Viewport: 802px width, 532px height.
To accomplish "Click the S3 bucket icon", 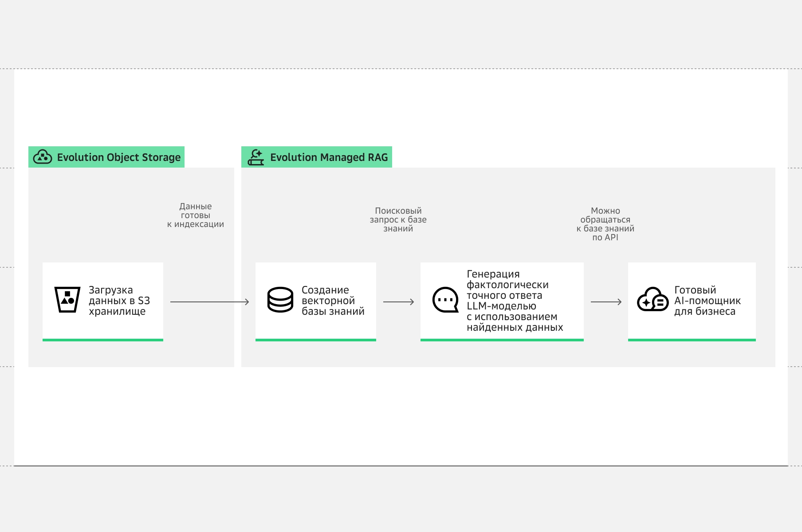I will (x=67, y=300).
